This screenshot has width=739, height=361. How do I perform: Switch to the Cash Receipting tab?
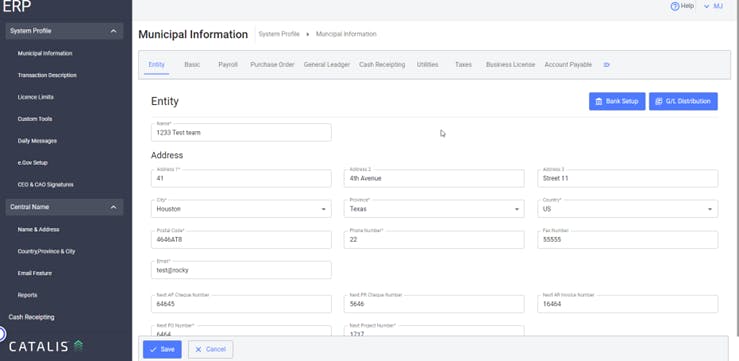pyautogui.click(x=382, y=65)
